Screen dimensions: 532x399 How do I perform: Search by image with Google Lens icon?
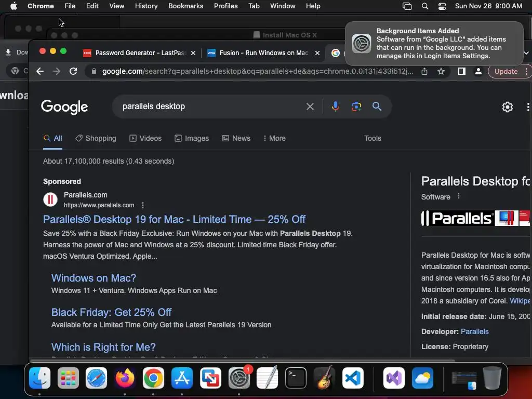click(x=356, y=107)
